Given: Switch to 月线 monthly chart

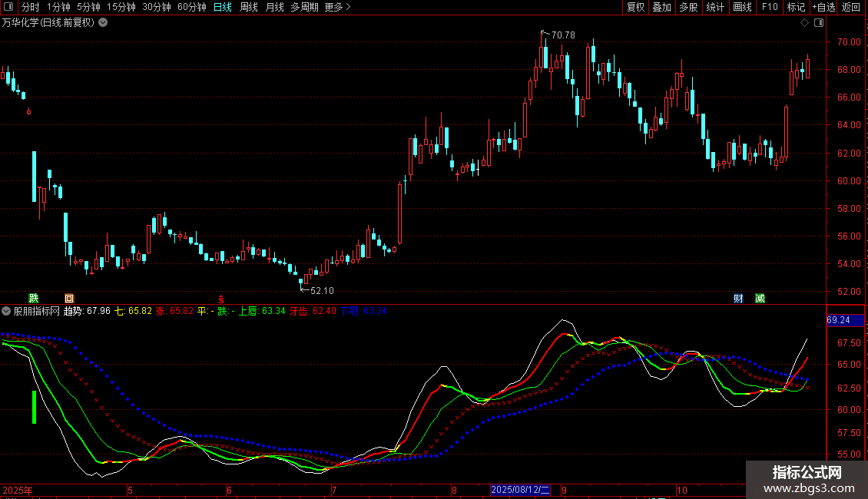Looking at the screenshot, I should click(x=274, y=7).
